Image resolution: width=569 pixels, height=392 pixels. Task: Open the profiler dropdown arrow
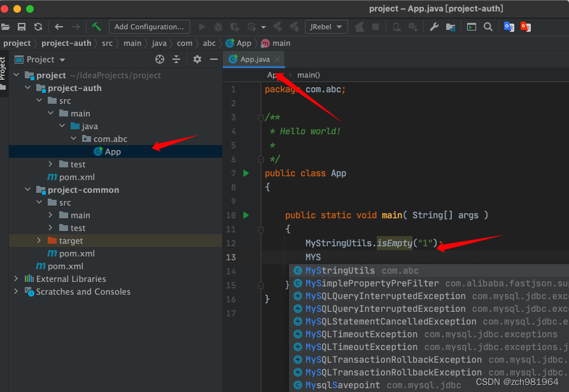click(x=263, y=27)
